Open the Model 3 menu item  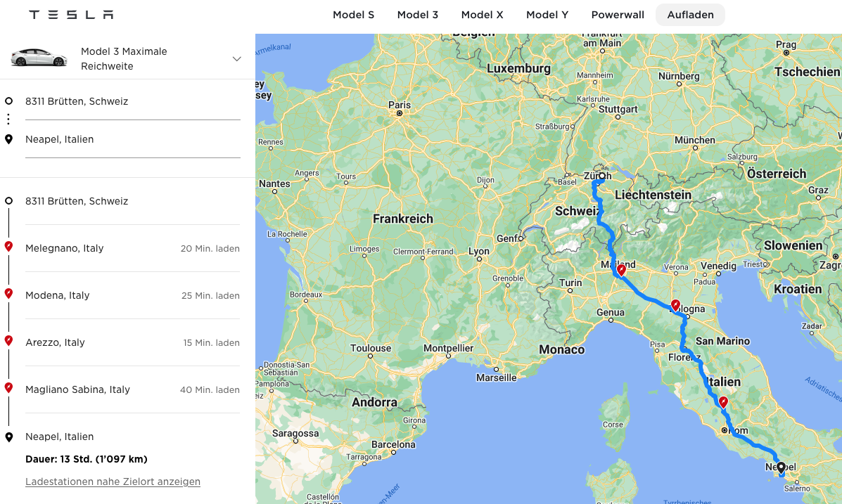pos(418,15)
